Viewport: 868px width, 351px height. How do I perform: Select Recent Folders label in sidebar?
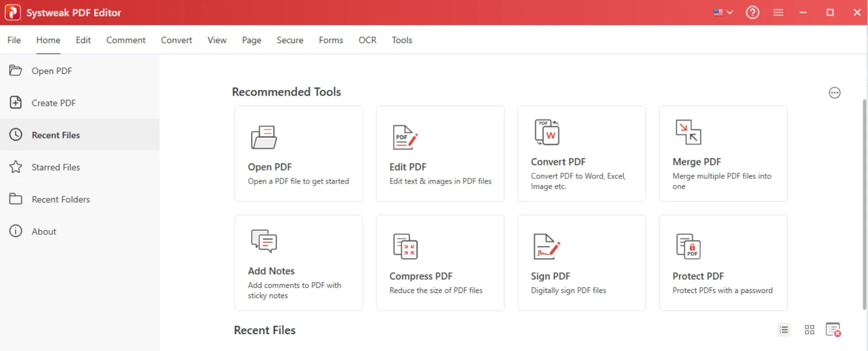click(x=61, y=199)
